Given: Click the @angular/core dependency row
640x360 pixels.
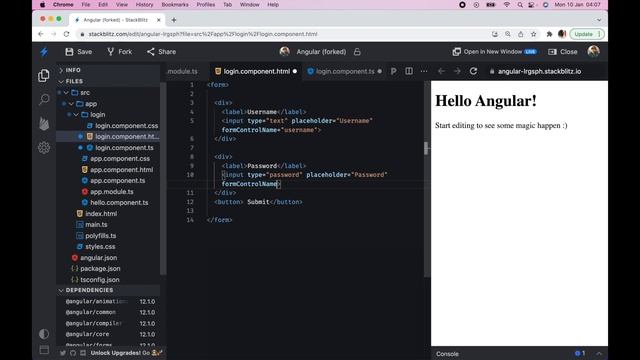Looking at the screenshot, I should tap(110, 334).
